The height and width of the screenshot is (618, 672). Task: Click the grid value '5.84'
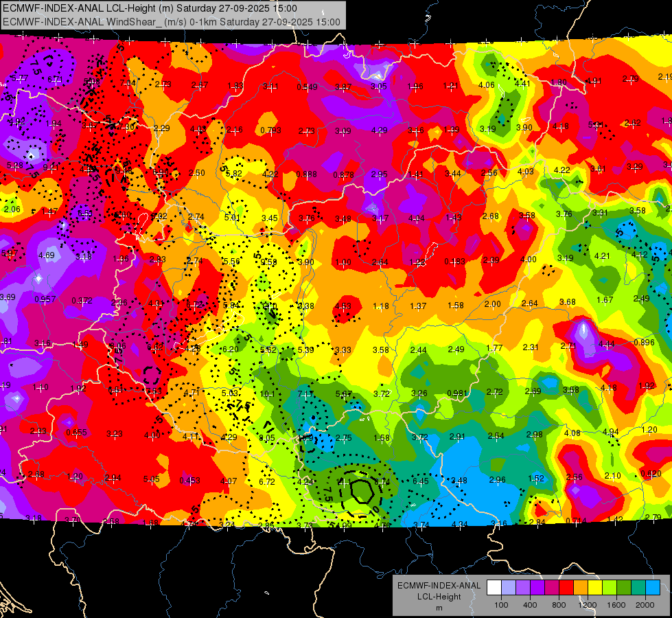(231, 306)
